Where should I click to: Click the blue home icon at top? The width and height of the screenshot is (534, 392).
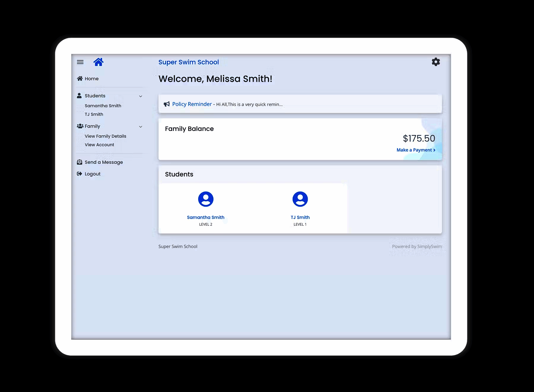pyautogui.click(x=98, y=62)
